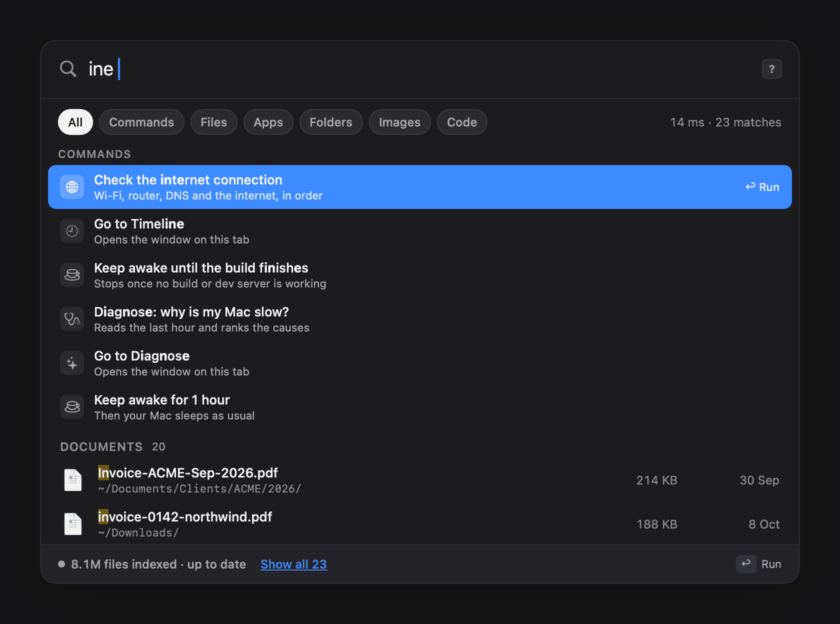Click the return-key icon in the footer

746,564
